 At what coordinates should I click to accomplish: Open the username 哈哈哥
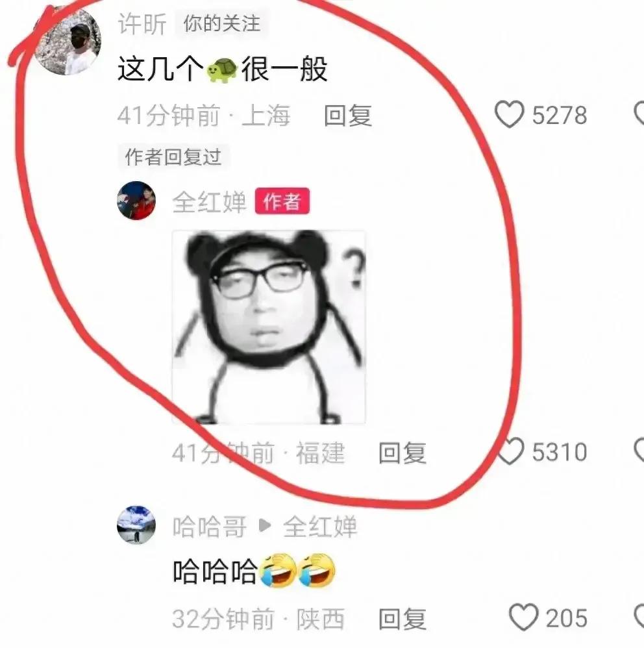[x=210, y=527]
